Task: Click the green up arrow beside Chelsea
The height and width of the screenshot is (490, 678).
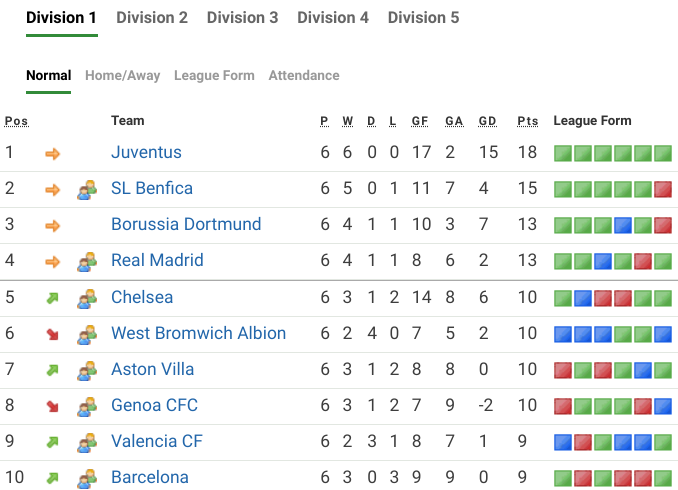Action: coord(52,297)
